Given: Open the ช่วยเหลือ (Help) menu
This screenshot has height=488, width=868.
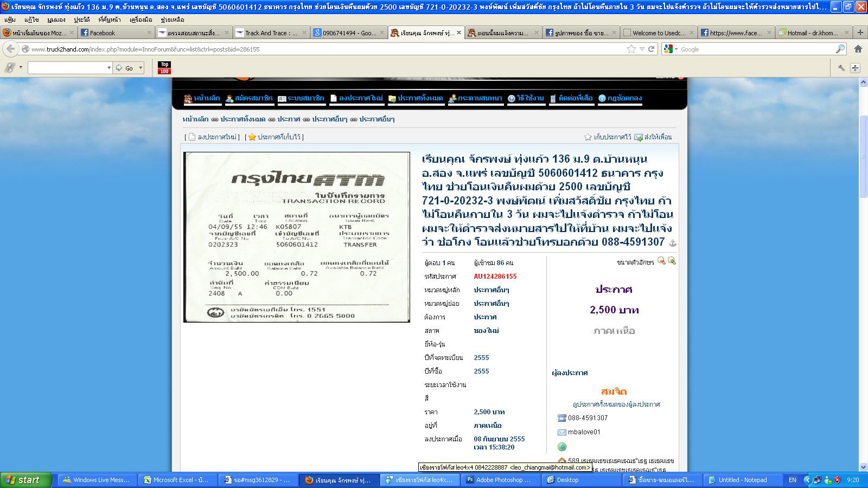Looking at the screenshot, I should [173, 20].
